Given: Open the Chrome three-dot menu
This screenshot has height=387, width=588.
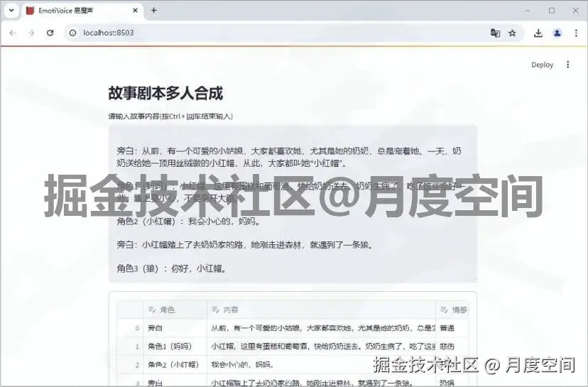Looking at the screenshot, I should pyautogui.click(x=576, y=33).
